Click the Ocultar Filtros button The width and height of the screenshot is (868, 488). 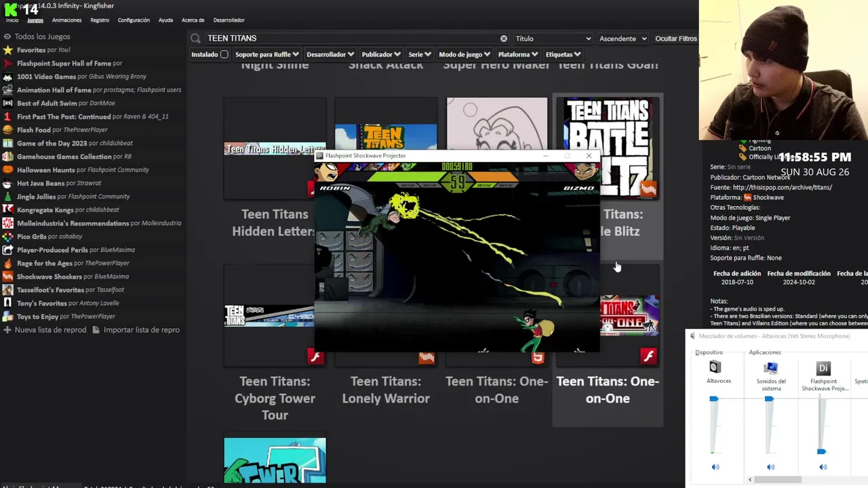[x=675, y=39]
